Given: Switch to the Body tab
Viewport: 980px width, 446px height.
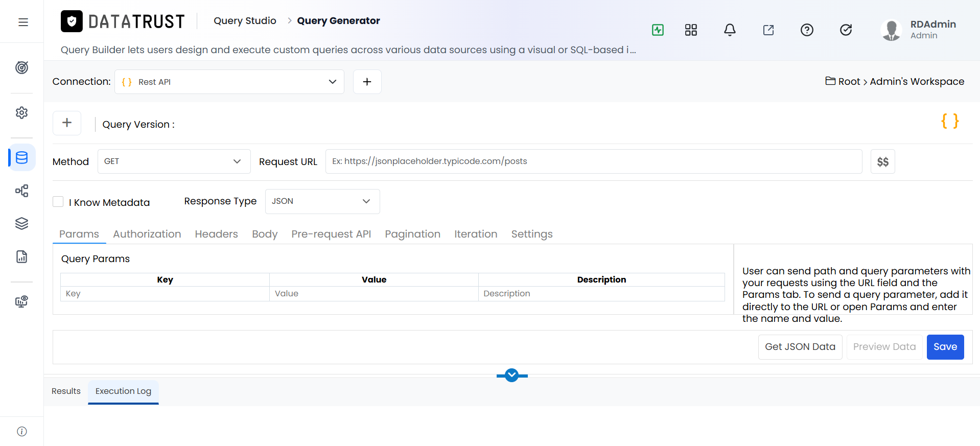Looking at the screenshot, I should [265, 234].
